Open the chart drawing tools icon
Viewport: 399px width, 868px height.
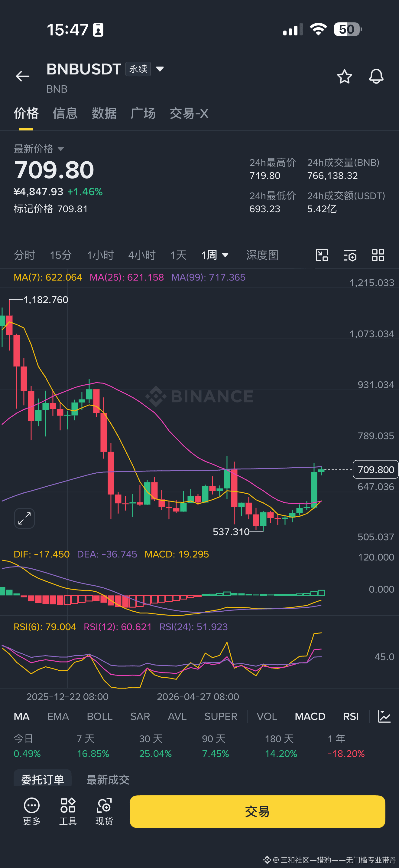point(322,255)
